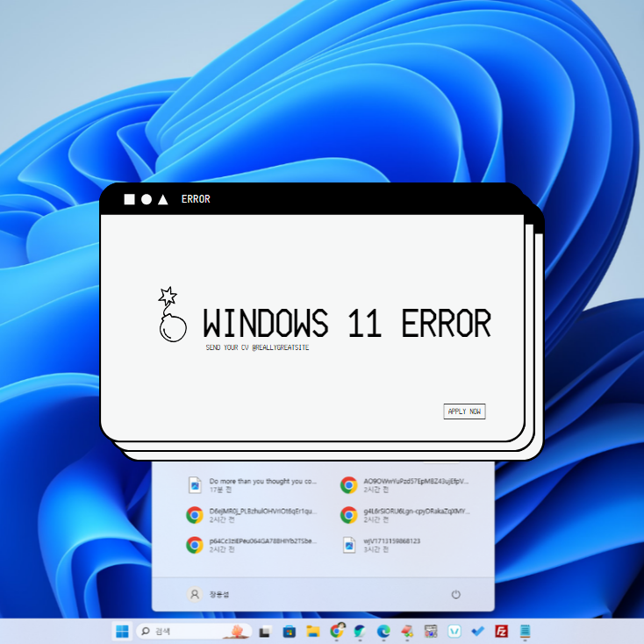Open the blue checkmark To Do app on taskbar
This screenshot has width=644, height=644.
tap(477, 631)
